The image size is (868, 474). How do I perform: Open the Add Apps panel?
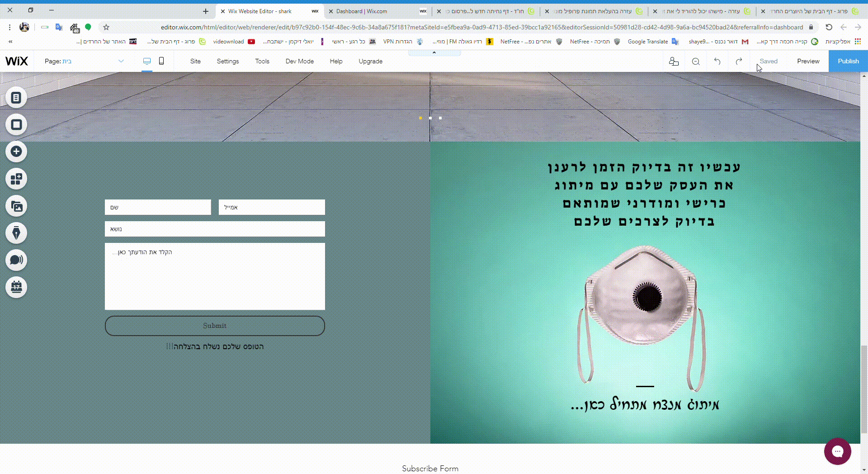click(16, 179)
